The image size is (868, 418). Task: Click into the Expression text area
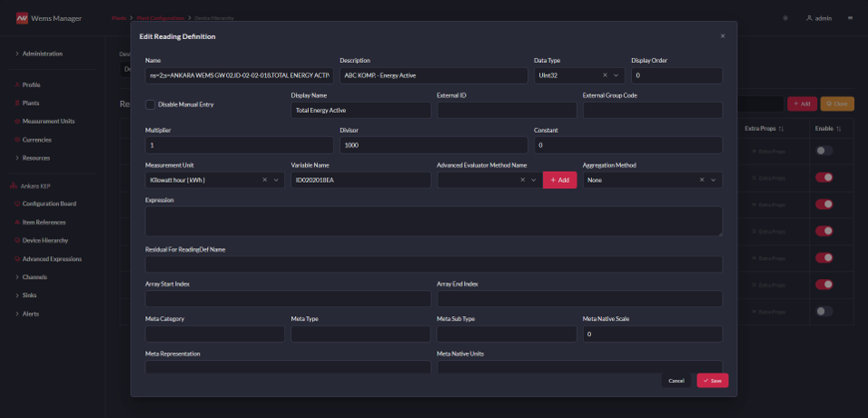(433, 221)
